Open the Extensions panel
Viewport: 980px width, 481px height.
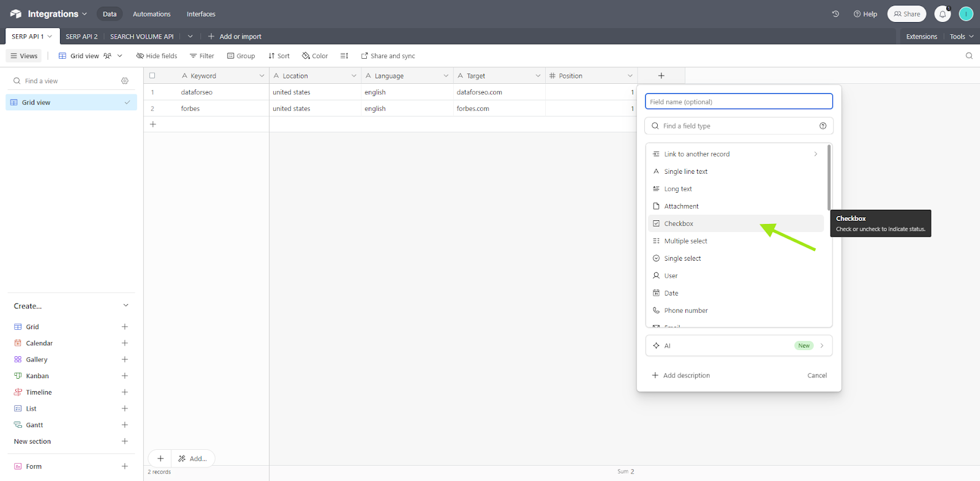tap(922, 37)
